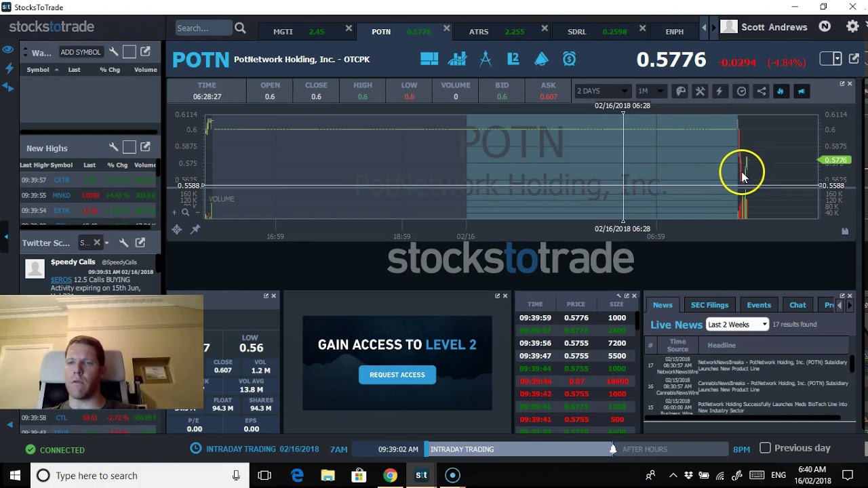Open New Highs settings wrench icon

114,147
